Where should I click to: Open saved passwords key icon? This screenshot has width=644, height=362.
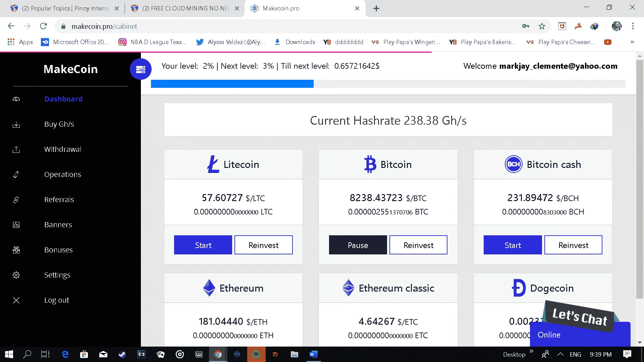[526, 26]
